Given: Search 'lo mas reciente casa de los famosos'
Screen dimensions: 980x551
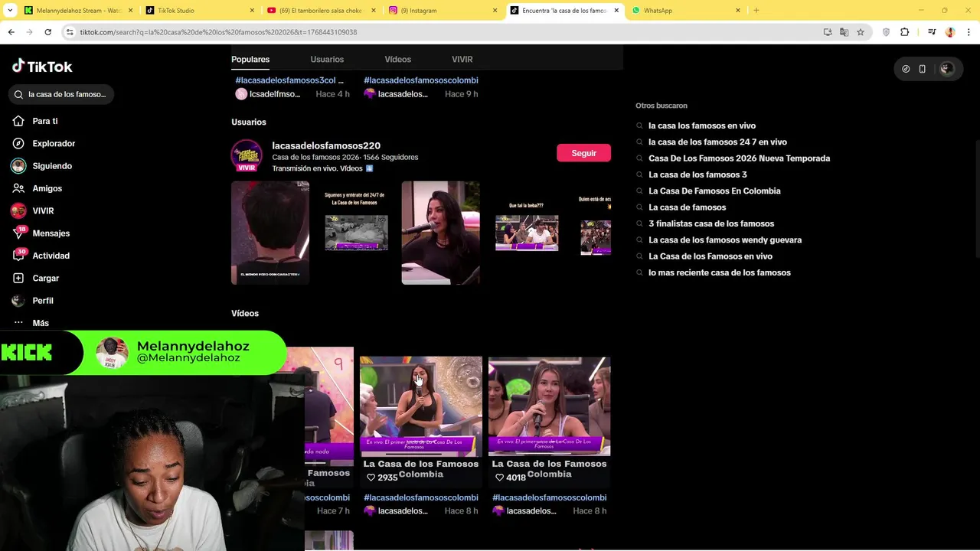Looking at the screenshot, I should pyautogui.click(x=719, y=272).
